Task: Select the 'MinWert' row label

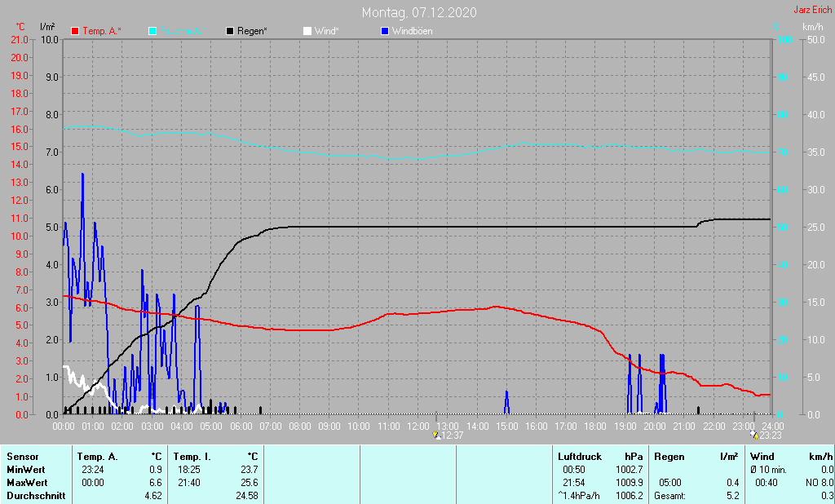Action: click(26, 470)
